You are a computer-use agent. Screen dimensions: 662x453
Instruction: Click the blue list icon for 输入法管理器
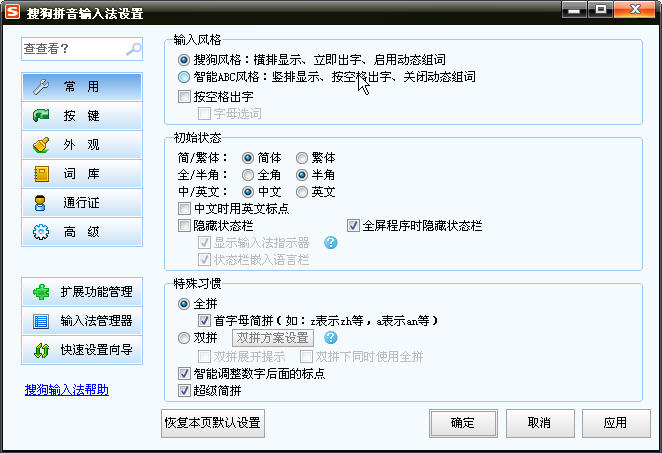[41, 321]
